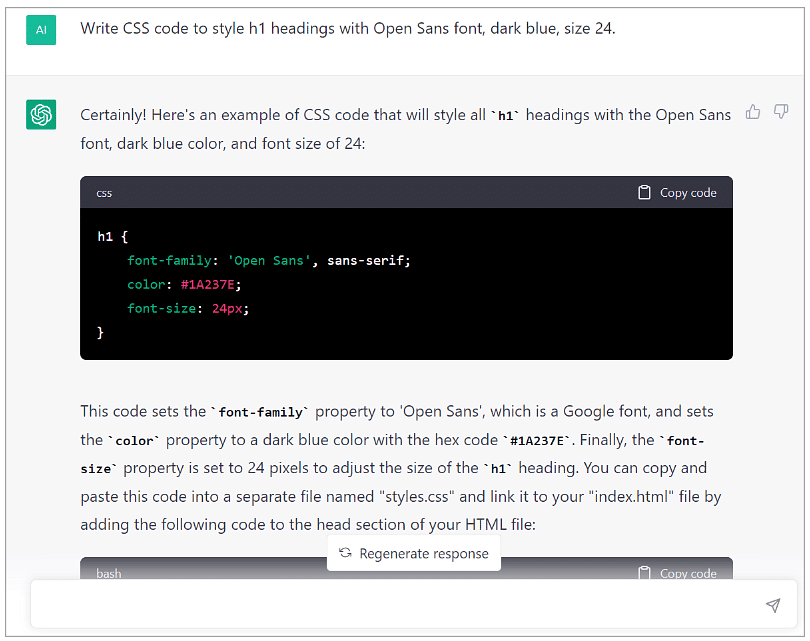This screenshot has width=810, height=641.
Task: Click the user prompt text about CSS
Action: pyautogui.click(x=348, y=28)
